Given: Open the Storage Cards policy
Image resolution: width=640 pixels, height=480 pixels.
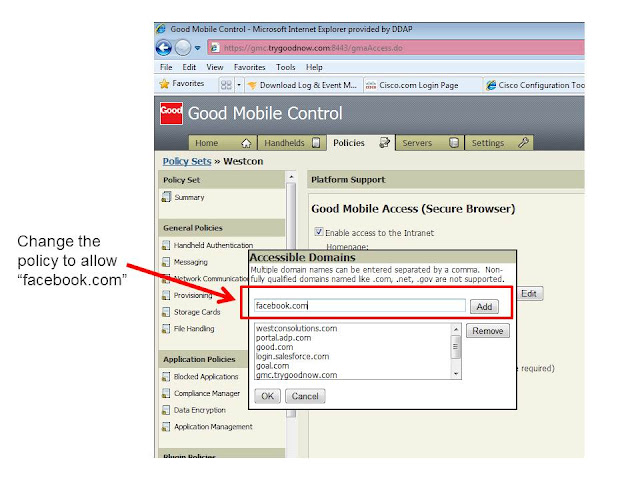Looking at the screenshot, I should click(197, 312).
